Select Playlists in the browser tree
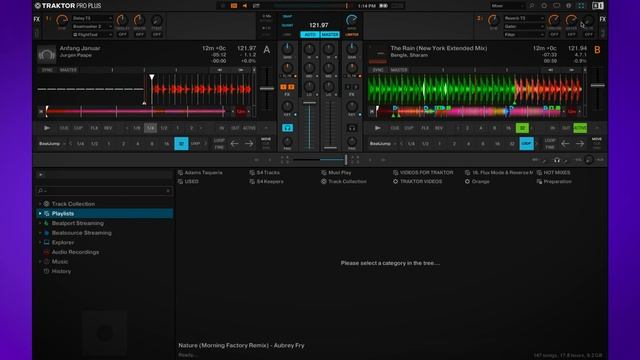 tap(104, 213)
